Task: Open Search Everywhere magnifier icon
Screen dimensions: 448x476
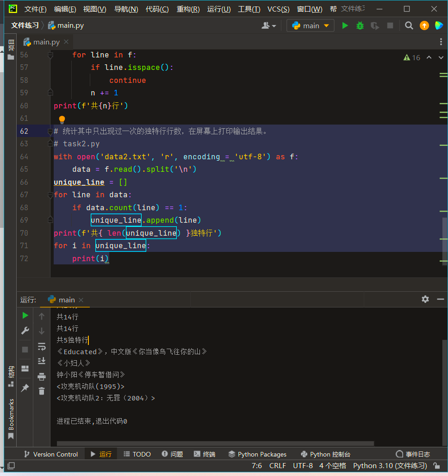Action: 409,25
